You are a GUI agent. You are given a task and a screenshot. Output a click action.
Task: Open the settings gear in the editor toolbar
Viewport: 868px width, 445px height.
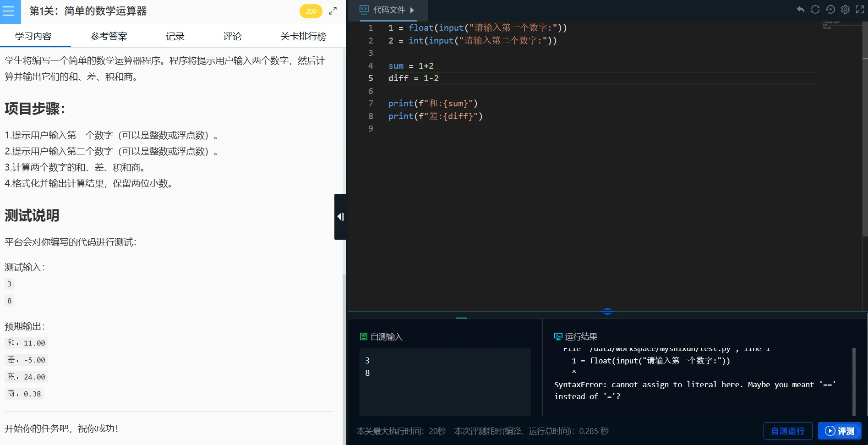click(845, 9)
